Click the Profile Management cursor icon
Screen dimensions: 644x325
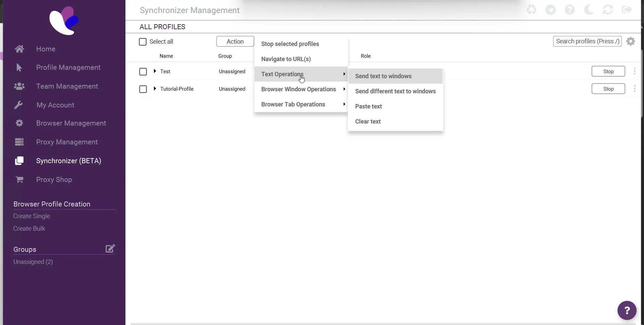pos(19,67)
